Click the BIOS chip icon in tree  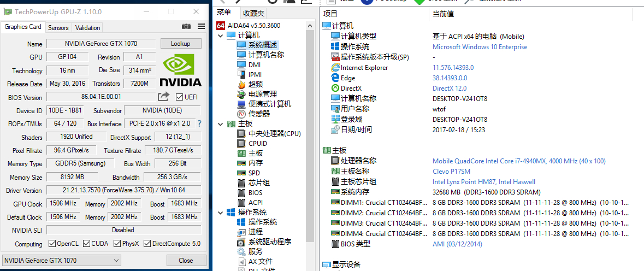tap(241, 192)
